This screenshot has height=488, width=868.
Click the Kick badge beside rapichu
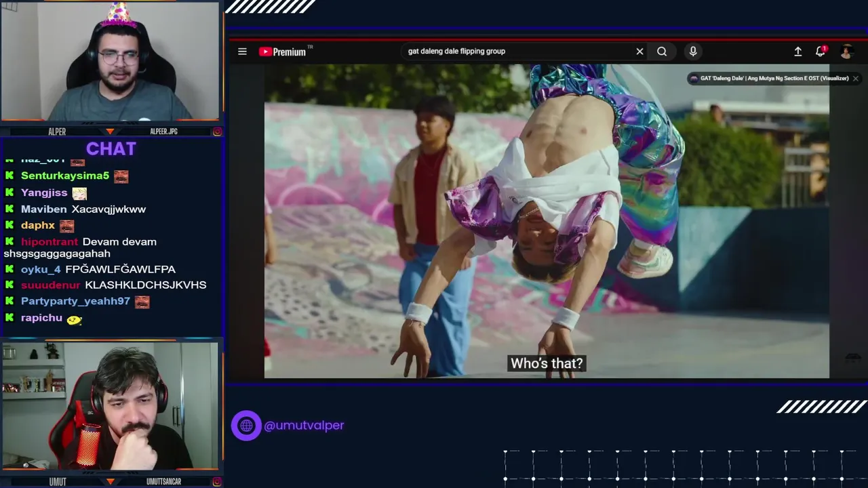9,318
